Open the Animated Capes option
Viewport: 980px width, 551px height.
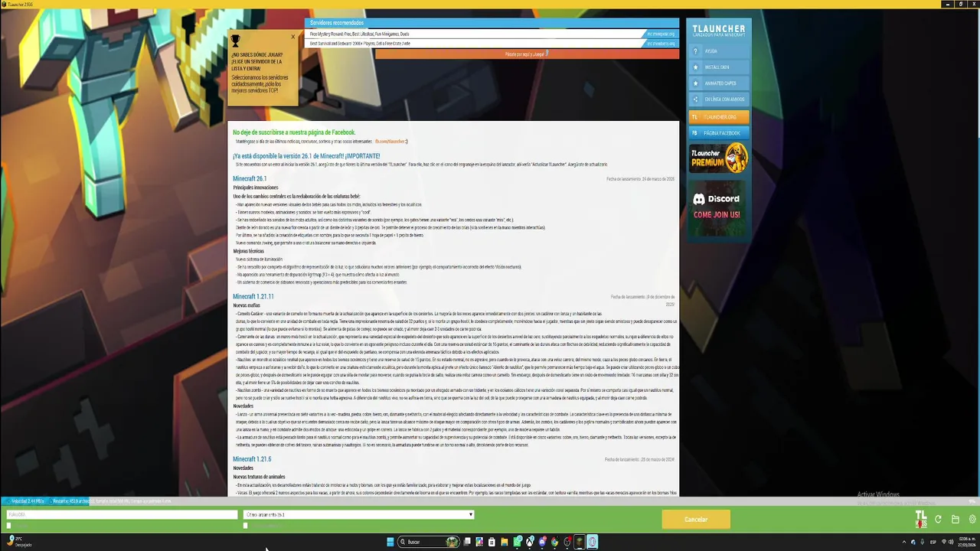coord(719,83)
